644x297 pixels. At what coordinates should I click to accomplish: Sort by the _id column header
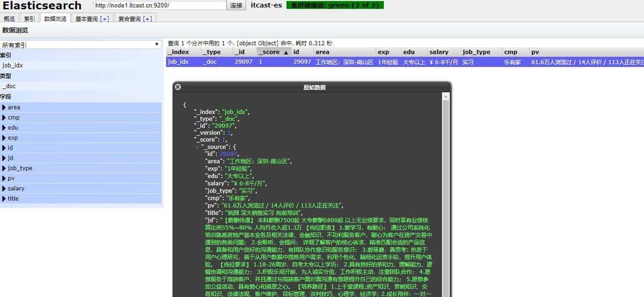pos(245,52)
